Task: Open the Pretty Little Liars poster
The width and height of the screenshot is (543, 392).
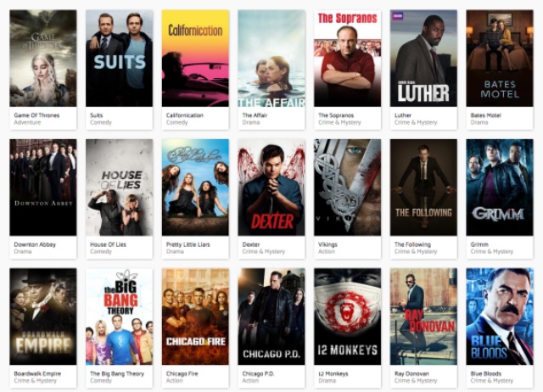Action: [195, 188]
